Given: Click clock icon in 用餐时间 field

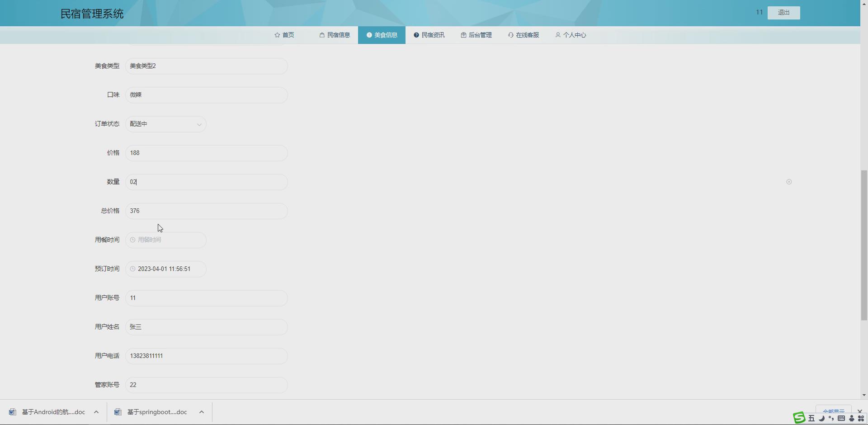Looking at the screenshot, I should coord(132,240).
